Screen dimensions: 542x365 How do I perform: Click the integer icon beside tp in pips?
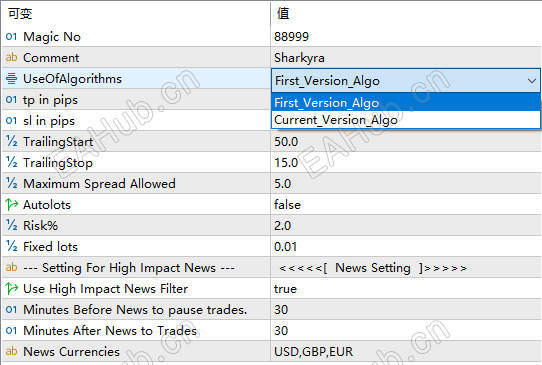click(x=11, y=100)
